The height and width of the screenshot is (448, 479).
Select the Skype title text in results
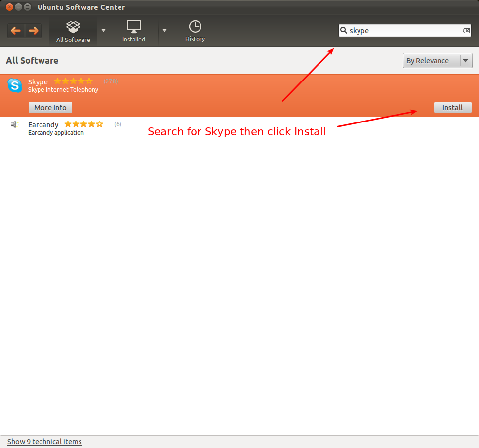38,82
